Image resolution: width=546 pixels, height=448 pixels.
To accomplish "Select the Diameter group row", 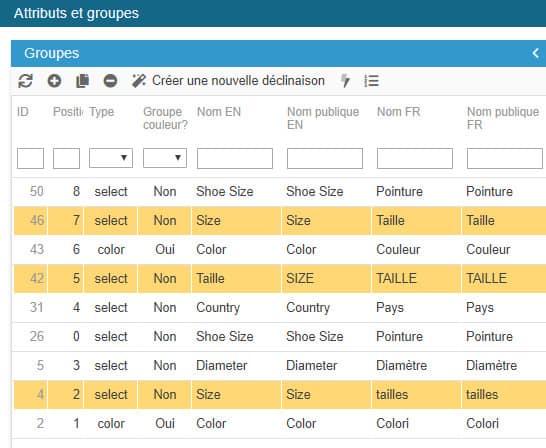I will 280,366.
